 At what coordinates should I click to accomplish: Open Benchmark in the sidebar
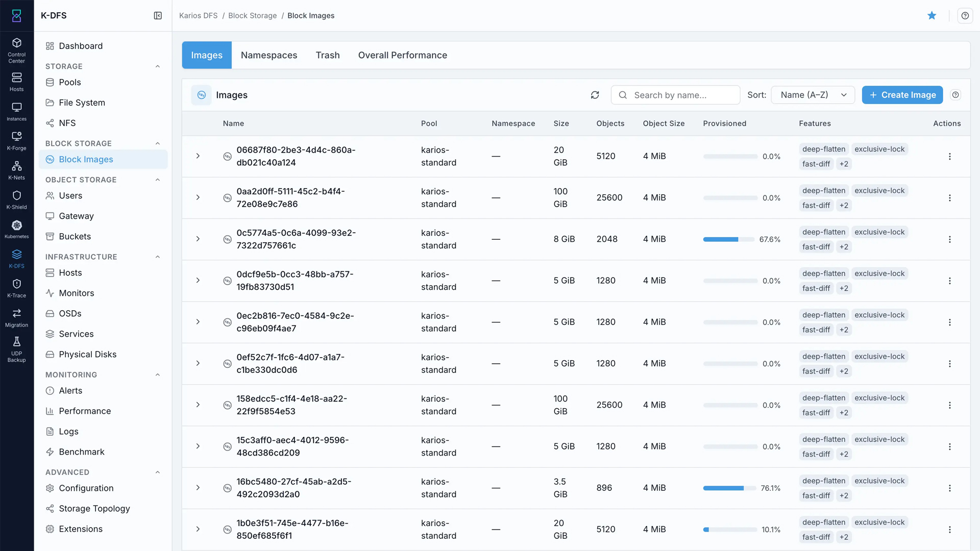[x=103, y=452]
